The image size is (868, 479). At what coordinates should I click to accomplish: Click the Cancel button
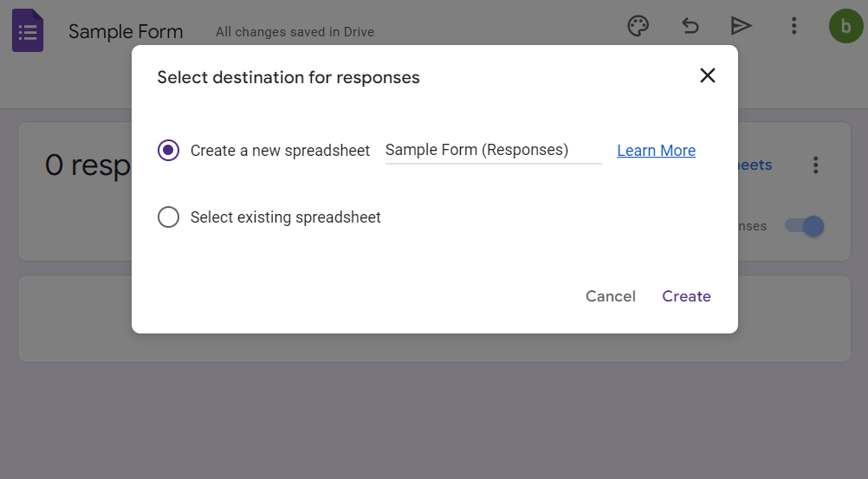pos(611,296)
